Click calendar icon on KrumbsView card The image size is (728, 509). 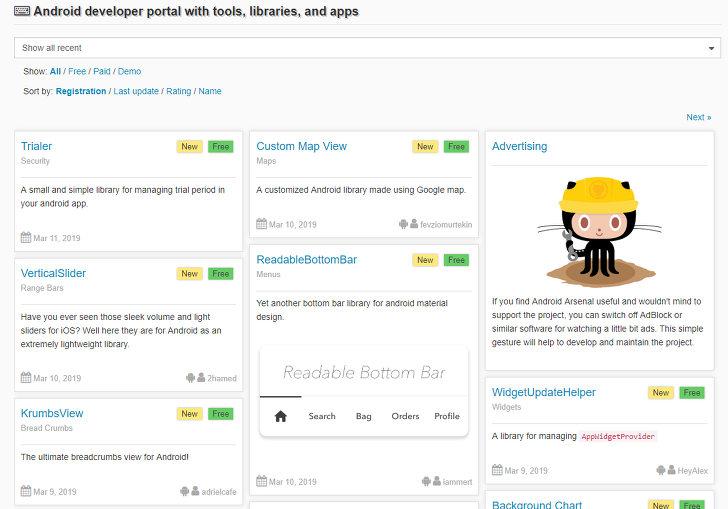click(26, 491)
